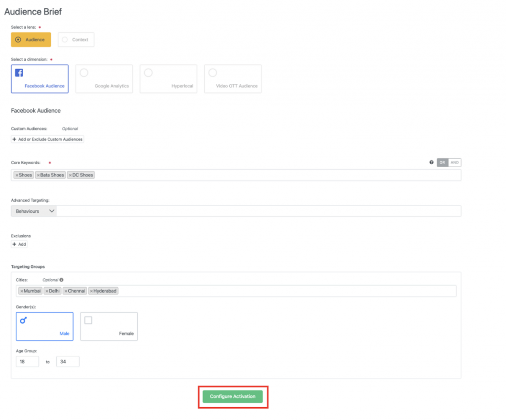
Task: Select the Context lens option
Action: tap(76, 40)
